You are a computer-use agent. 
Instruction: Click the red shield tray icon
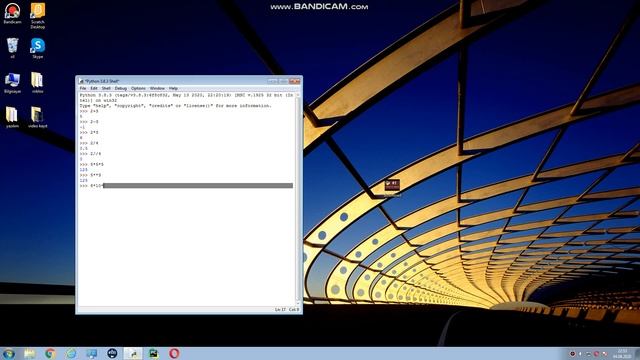572,353
